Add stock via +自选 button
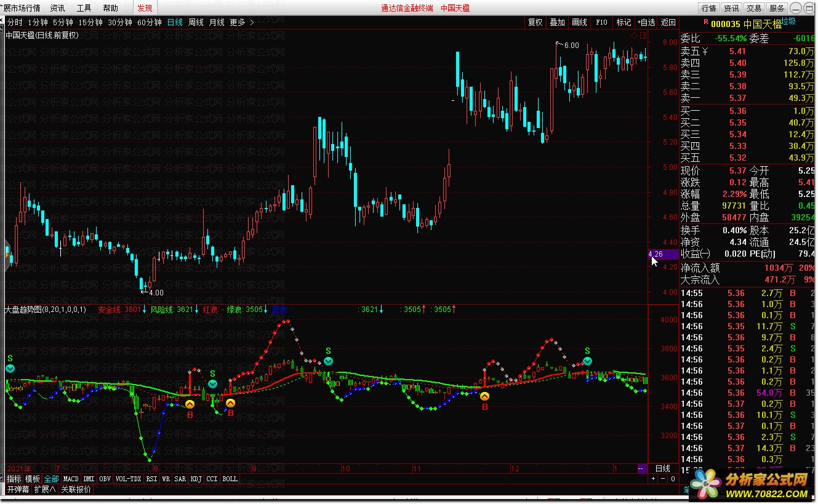 [x=646, y=22]
